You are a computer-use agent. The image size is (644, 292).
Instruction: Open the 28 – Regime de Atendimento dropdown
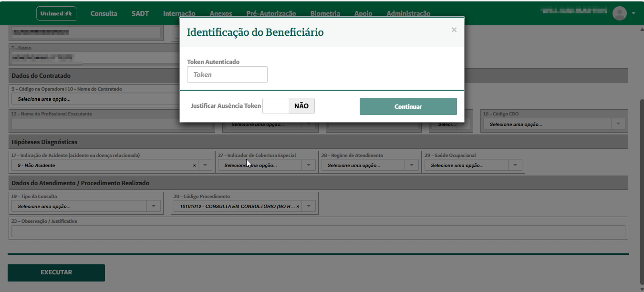pos(411,165)
